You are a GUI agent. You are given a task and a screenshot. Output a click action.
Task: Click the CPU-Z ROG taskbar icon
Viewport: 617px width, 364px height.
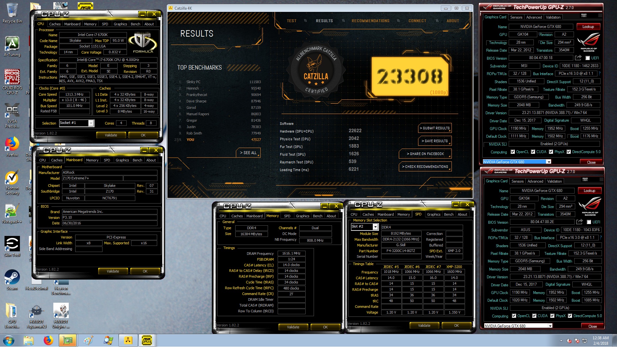(147, 340)
